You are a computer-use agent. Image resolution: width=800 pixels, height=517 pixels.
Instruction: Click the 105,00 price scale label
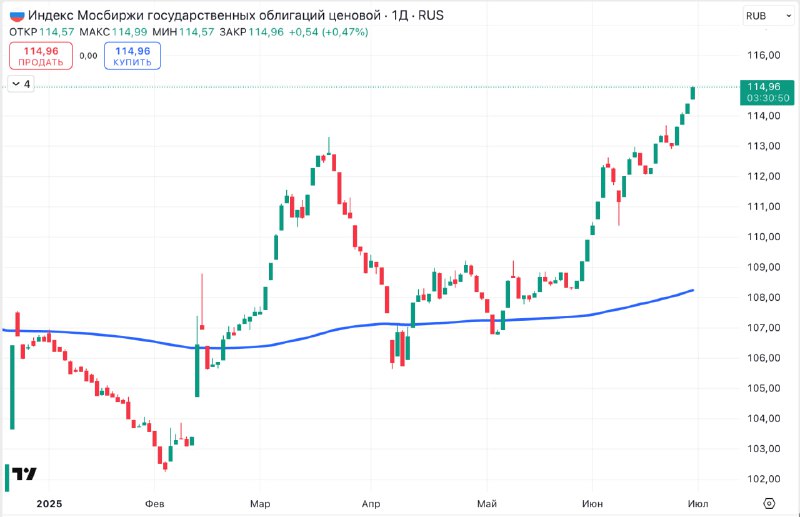coord(764,388)
